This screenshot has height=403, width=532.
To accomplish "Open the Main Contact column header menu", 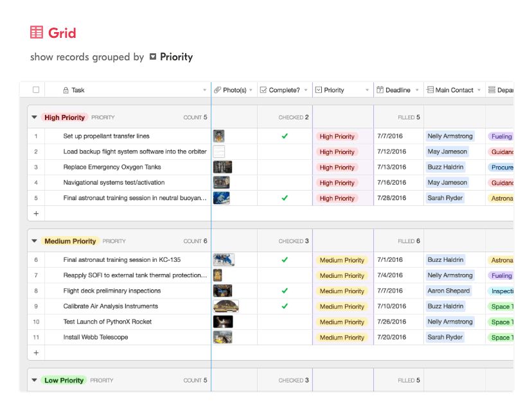I will click(x=479, y=90).
